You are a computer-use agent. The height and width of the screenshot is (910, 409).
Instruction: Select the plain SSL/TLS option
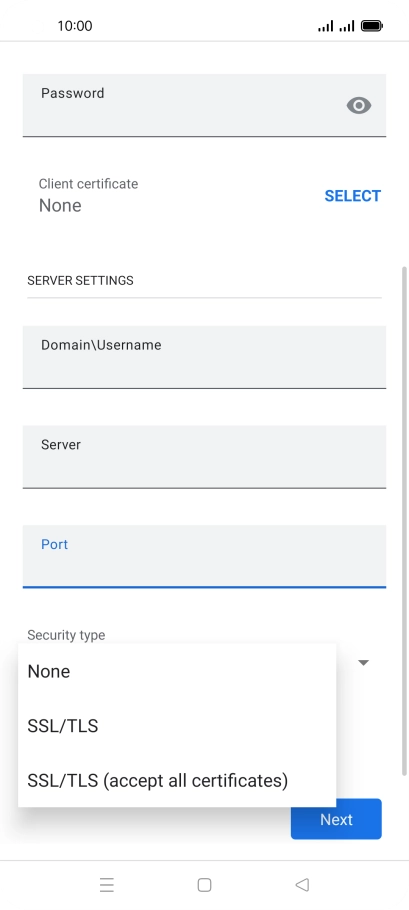coord(177,726)
